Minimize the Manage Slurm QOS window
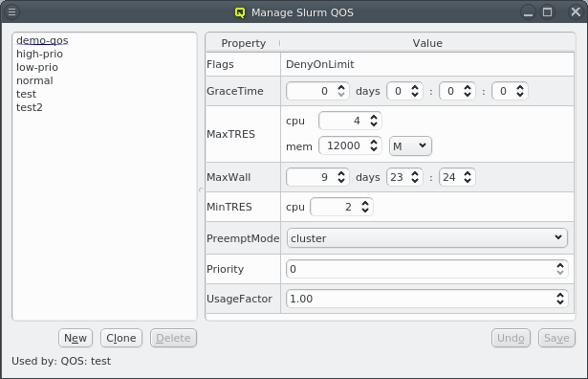Image resolution: width=588 pixels, height=379 pixels. pos(528,12)
